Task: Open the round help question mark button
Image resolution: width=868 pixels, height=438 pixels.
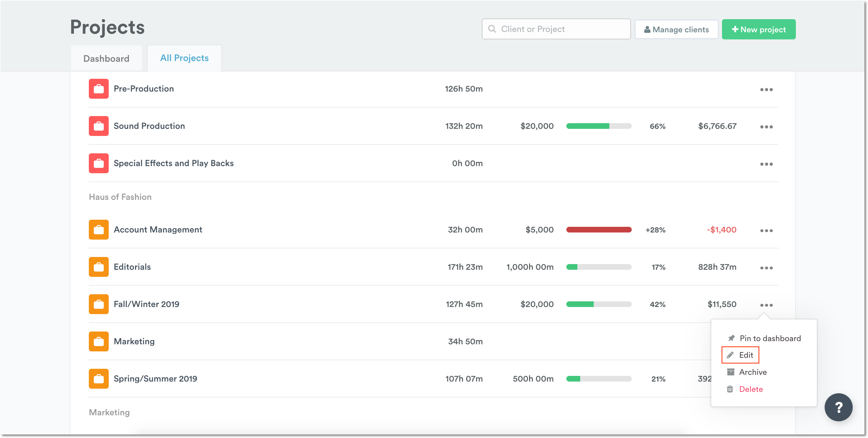Action: tap(839, 407)
